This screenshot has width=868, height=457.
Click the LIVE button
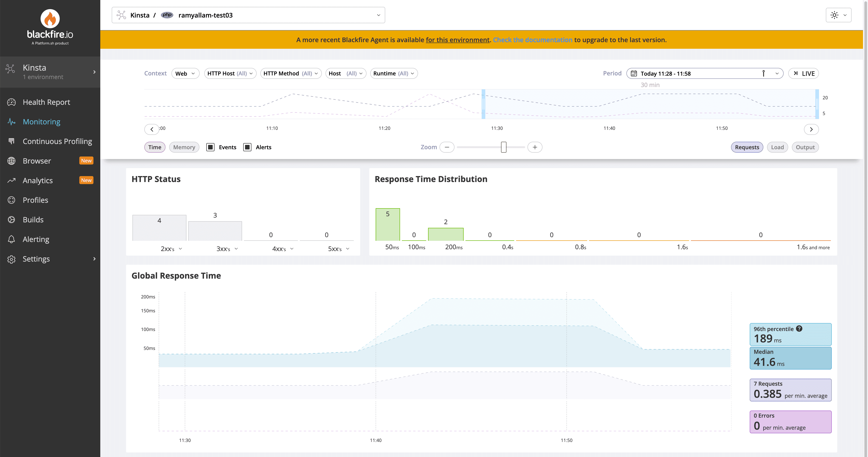(x=804, y=73)
